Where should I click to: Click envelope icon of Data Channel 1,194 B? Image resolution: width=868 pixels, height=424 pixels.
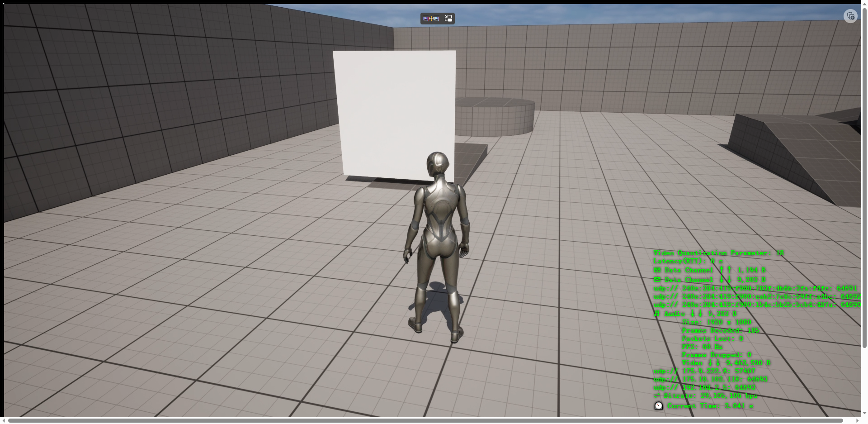click(657, 270)
